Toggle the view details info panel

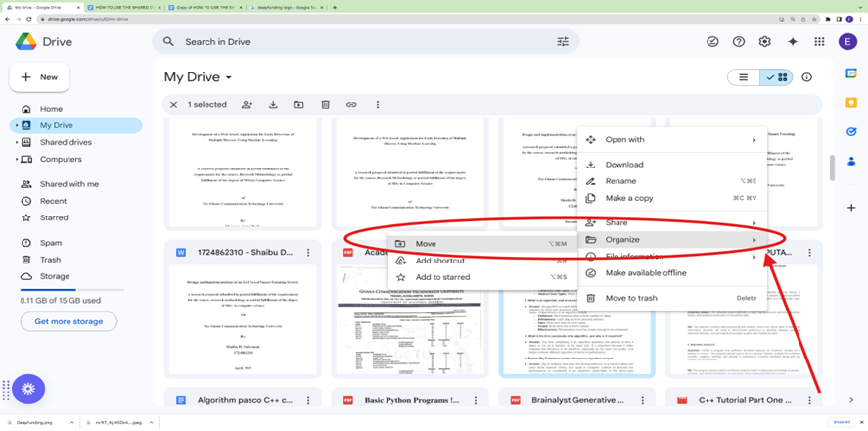(x=807, y=77)
